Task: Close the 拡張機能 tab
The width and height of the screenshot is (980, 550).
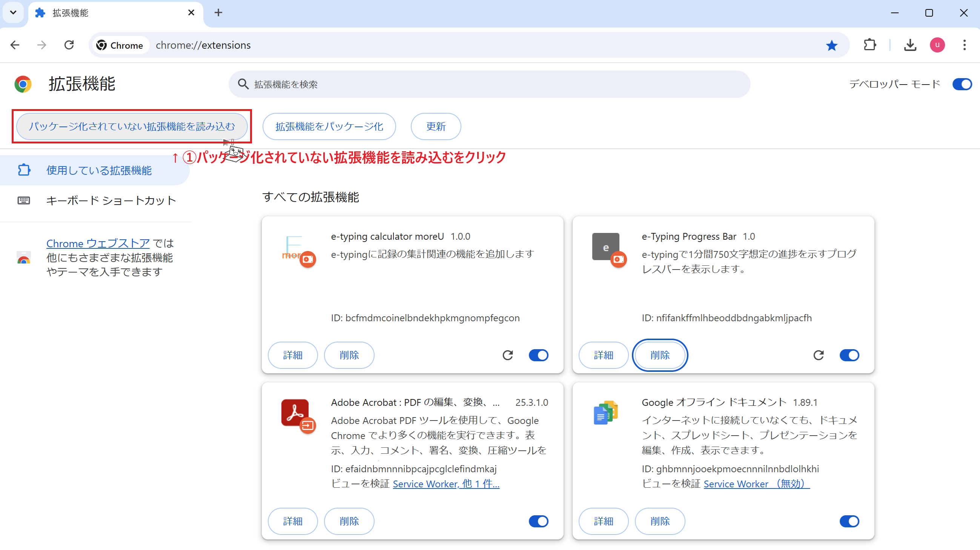Action: 191,12
